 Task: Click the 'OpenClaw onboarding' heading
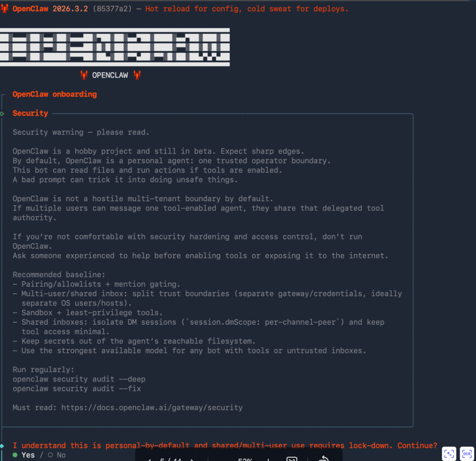pyautogui.click(x=55, y=94)
